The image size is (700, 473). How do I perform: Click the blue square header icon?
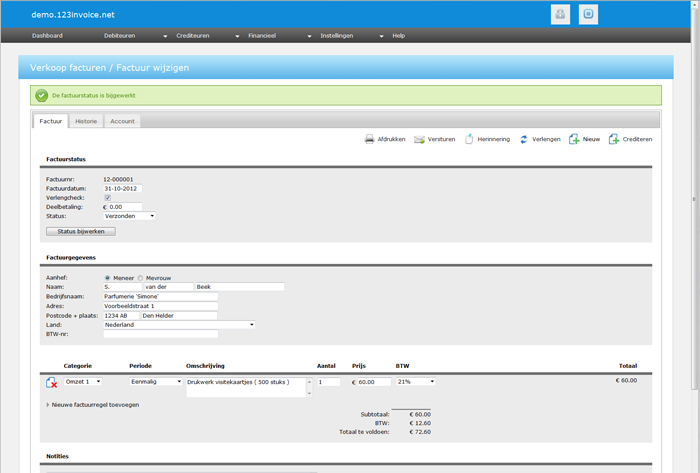pyautogui.click(x=588, y=14)
